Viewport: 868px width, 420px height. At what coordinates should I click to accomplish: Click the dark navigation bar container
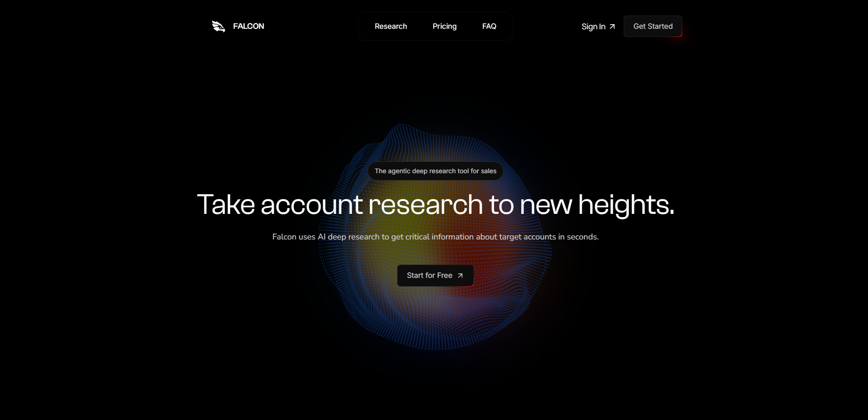(x=435, y=26)
